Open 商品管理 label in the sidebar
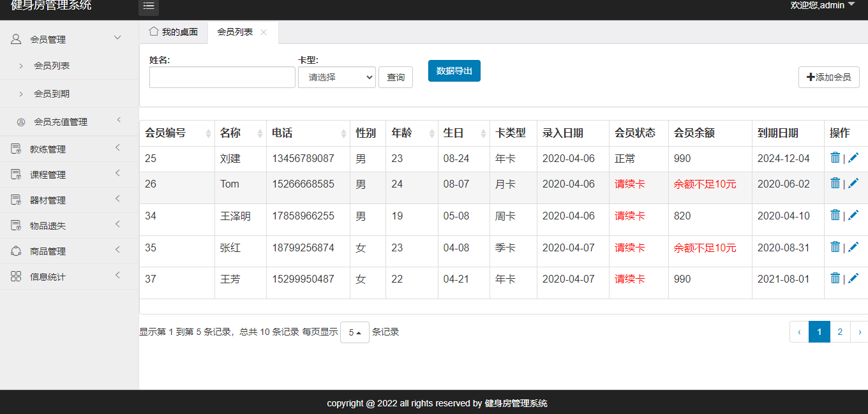 pos(48,251)
